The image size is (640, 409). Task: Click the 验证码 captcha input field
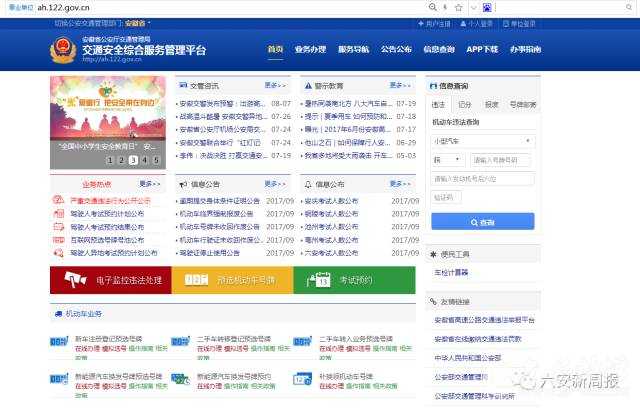point(448,198)
